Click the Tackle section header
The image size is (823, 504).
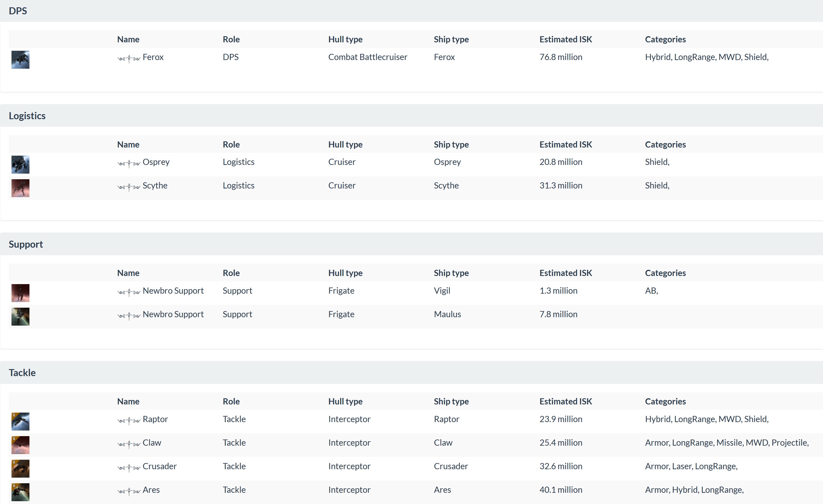pyautogui.click(x=22, y=372)
